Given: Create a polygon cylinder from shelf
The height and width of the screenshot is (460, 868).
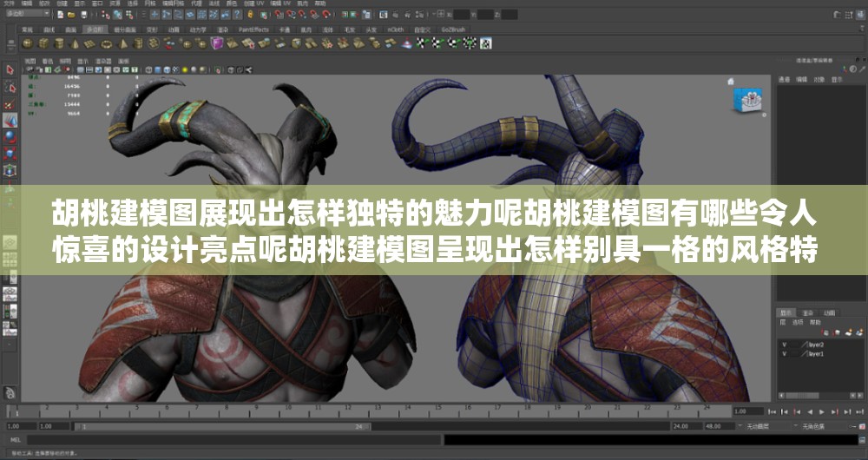Looking at the screenshot, I should click(x=59, y=43).
